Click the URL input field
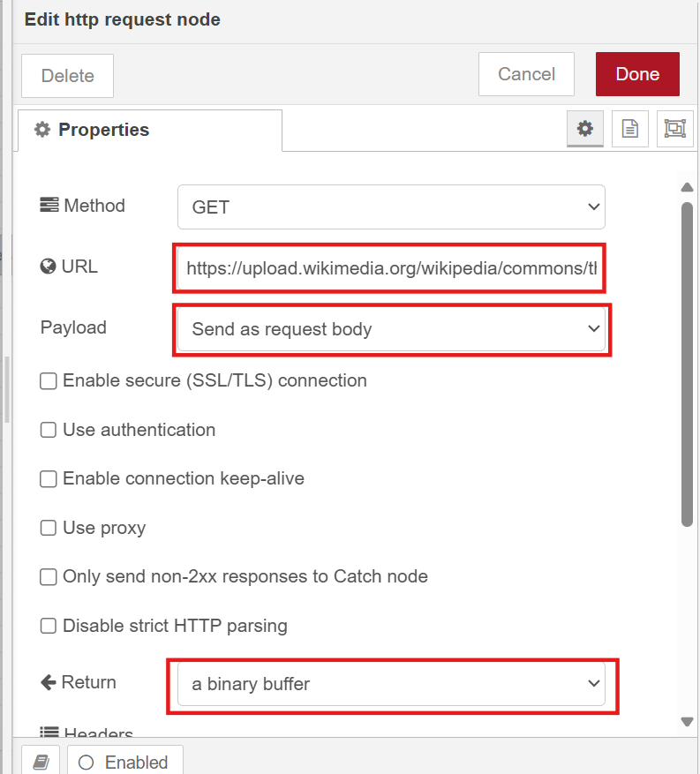Screen dimensions: 700x774 tap(391, 268)
